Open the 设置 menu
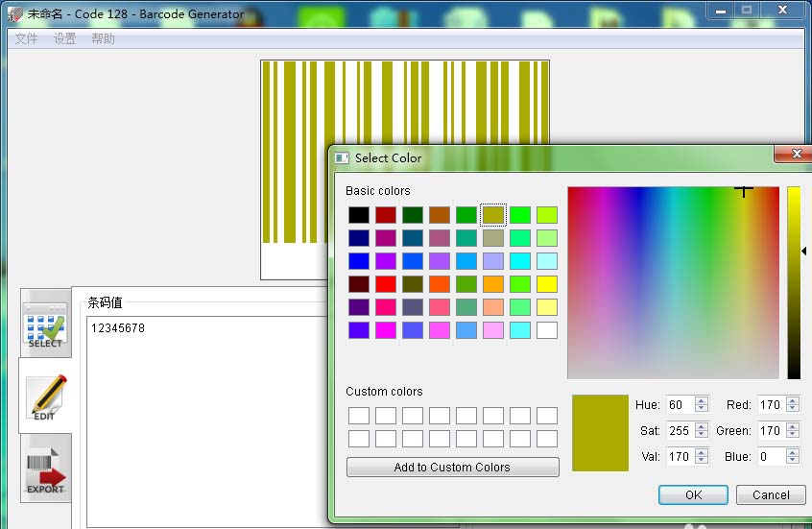The image size is (812, 529). click(64, 38)
